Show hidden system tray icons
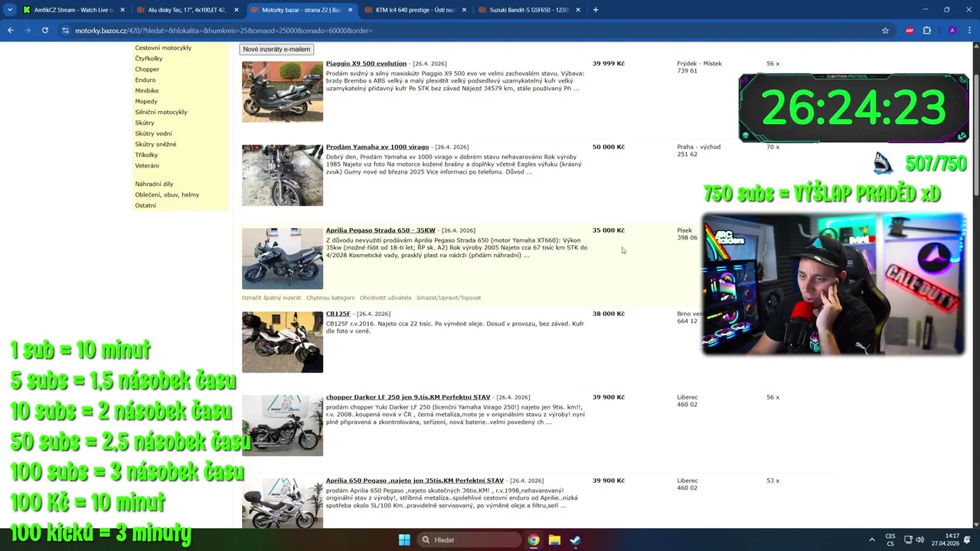980x551 pixels. click(871, 540)
